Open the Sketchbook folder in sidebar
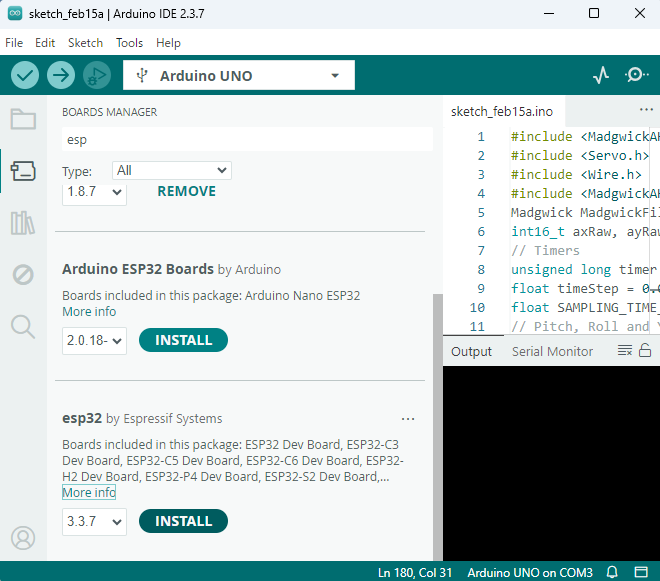This screenshot has height=581, width=660. tap(23, 120)
